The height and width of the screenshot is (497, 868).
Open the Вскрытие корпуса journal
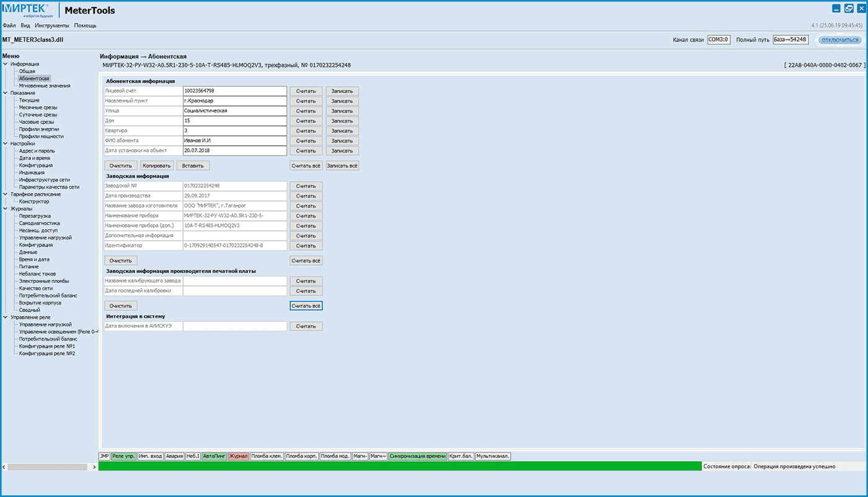coord(40,303)
